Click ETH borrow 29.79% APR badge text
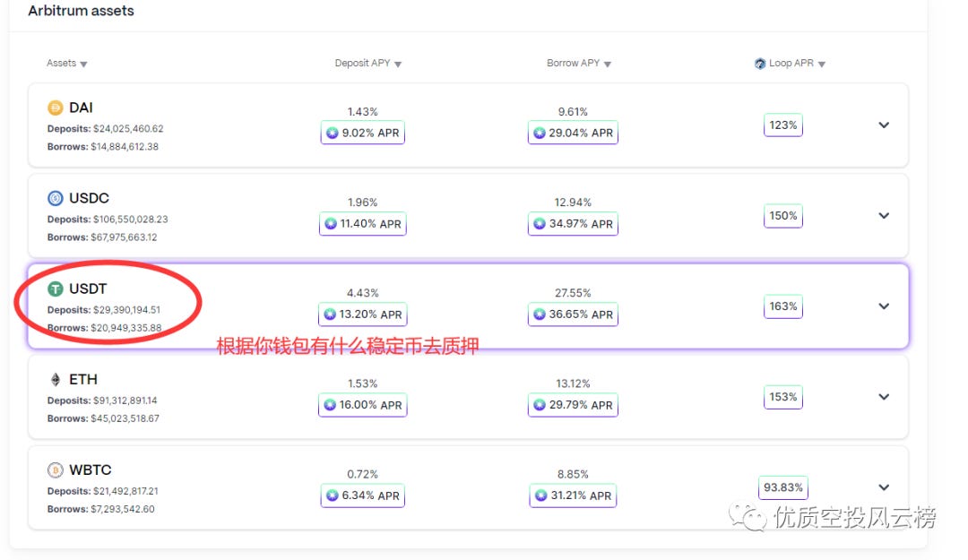Screen dimensions: 968x560 [x=581, y=405]
